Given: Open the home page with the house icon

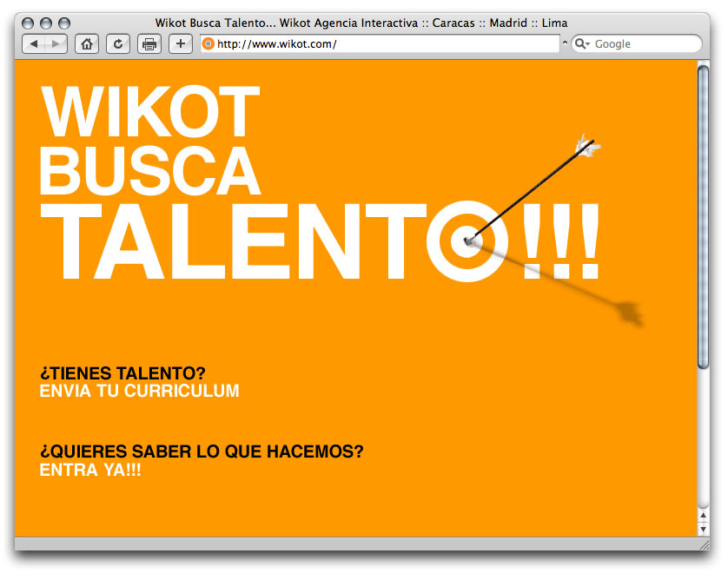Looking at the screenshot, I should [x=87, y=44].
